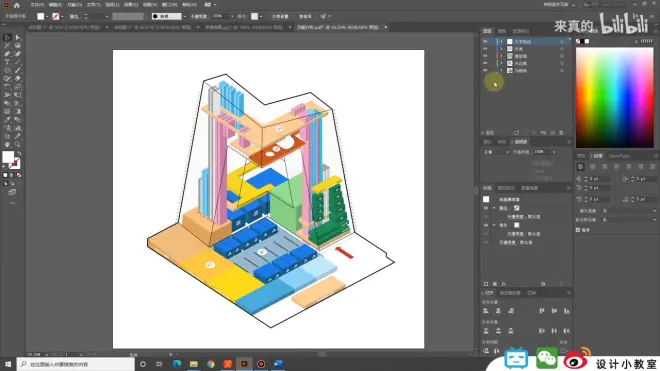
Task: Select the Magic Wand tool
Action: click(7, 45)
